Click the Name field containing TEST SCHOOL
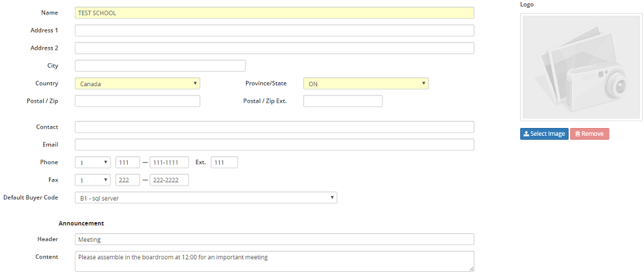The image size is (644, 275). click(x=274, y=12)
